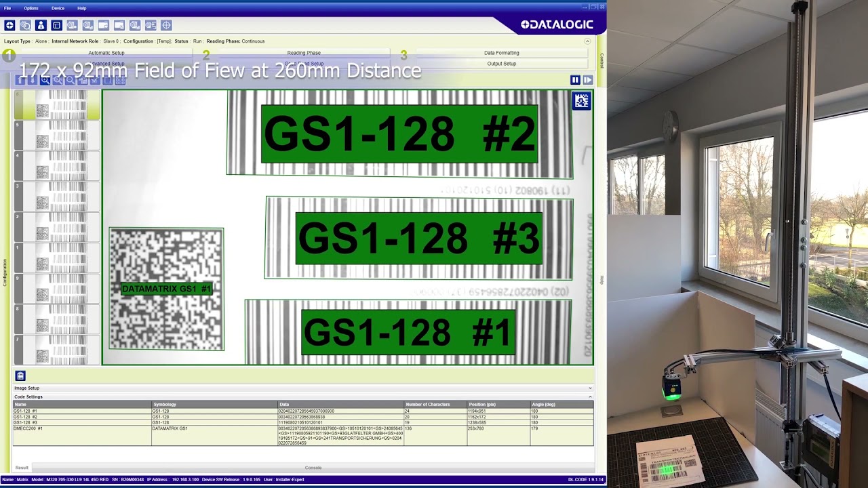Select the GS1-128 #1 table row

(303, 411)
